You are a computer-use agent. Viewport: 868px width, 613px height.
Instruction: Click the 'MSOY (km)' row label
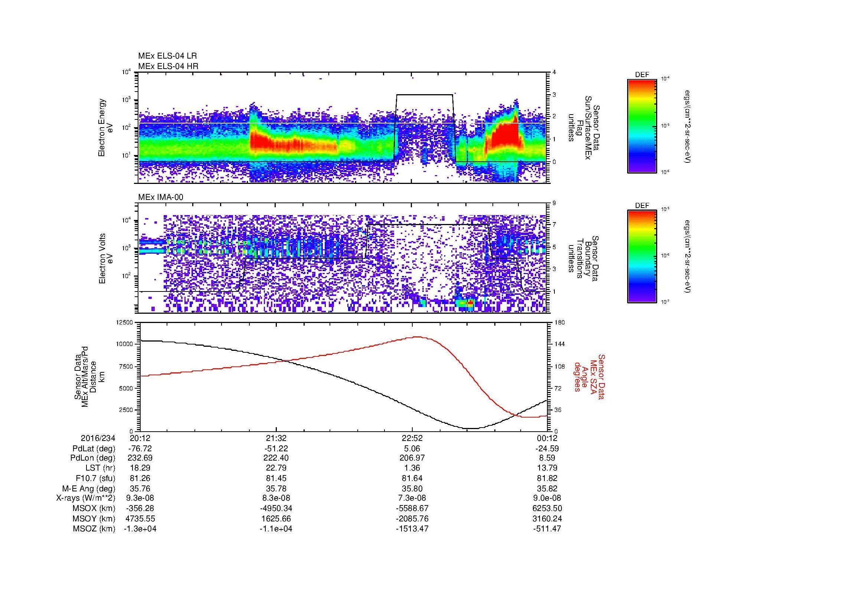[94, 518]
